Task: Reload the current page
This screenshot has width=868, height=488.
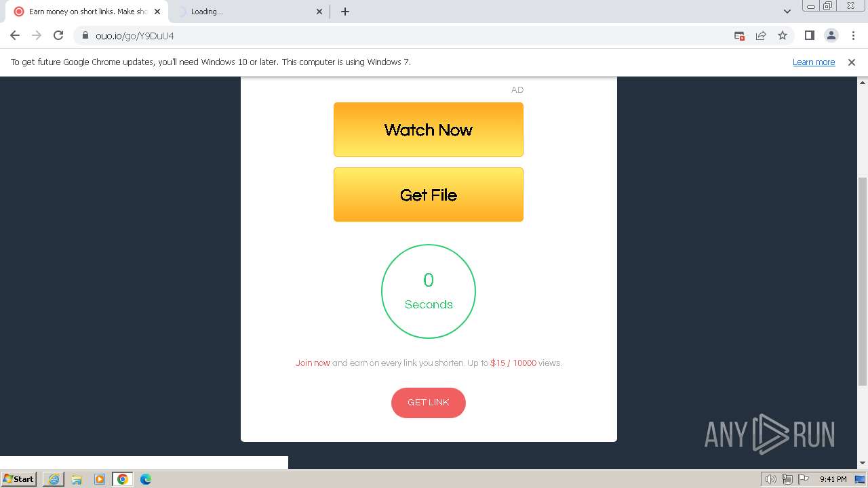Action: [x=58, y=35]
